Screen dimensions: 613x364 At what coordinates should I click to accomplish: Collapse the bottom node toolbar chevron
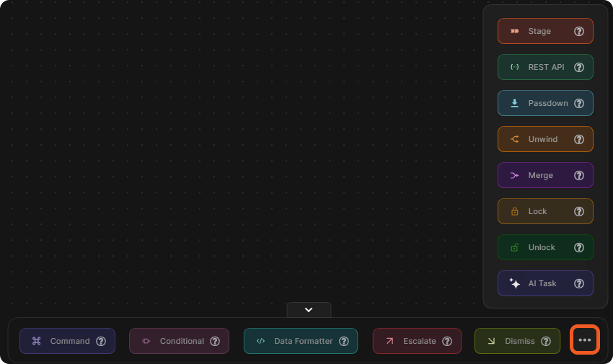click(x=309, y=310)
